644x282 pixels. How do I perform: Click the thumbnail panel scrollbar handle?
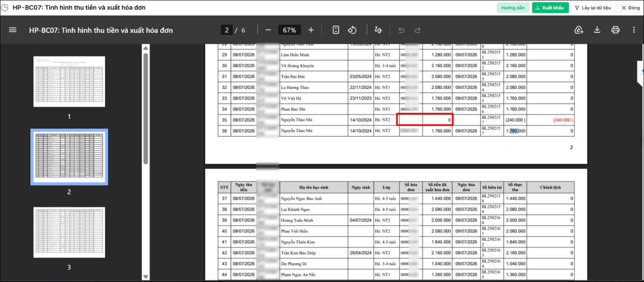tap(146, 109)
